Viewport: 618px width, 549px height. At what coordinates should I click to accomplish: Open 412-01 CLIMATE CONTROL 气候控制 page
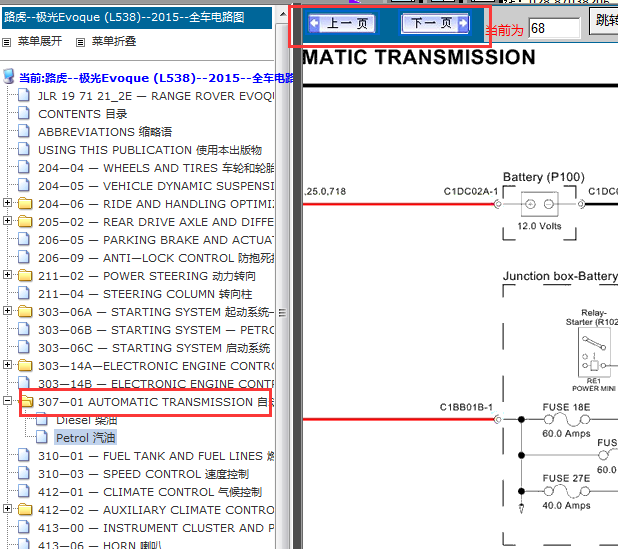click(150, 492)
